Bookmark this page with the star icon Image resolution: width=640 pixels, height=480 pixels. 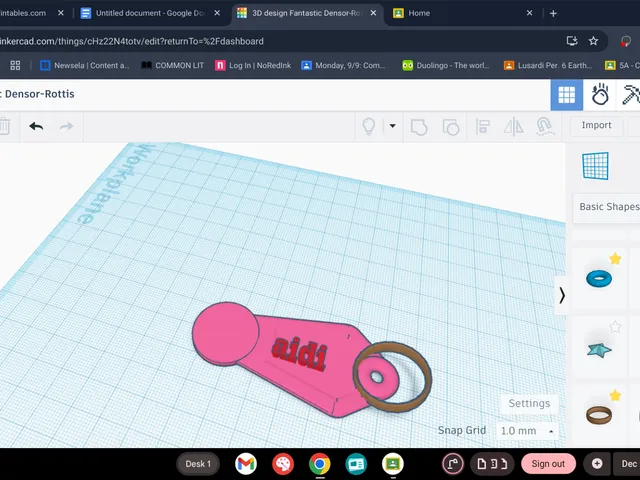tap(593, 41)
